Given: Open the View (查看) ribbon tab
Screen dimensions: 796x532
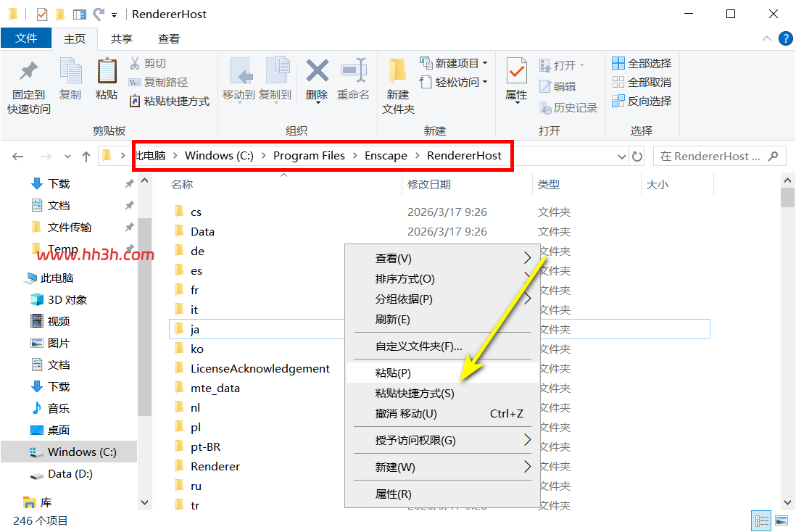Looking at the screenshot, I should point(168,38).
